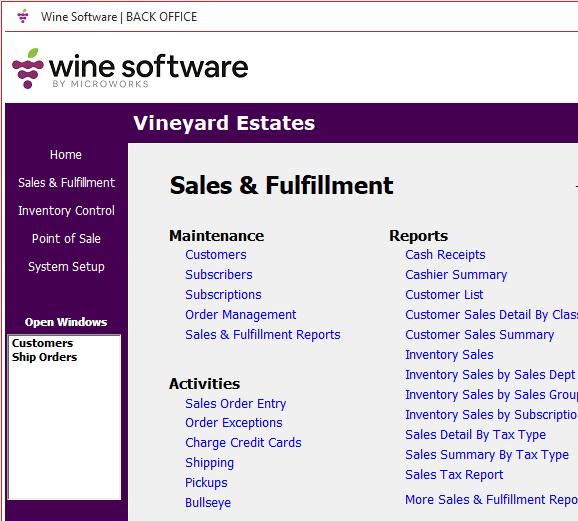This screenshot has height=521, width=578.
Task: Open the Customer List report
Action: pos(444,295)
